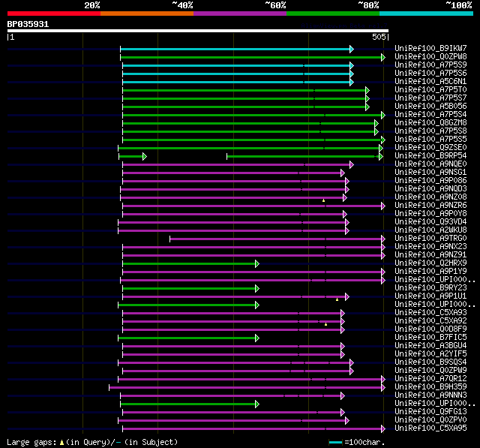
Task: Click the green arrowhead on UniRef100_A7P5T0 row
Action: click(x=367, y=90)
